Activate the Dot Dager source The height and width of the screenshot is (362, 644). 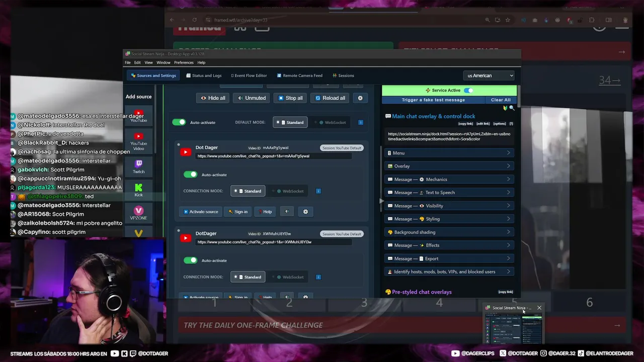(201, 212)
